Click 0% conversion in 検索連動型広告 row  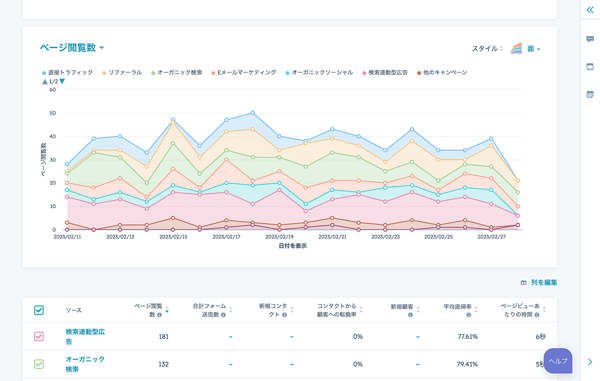[x=358, y=337]
